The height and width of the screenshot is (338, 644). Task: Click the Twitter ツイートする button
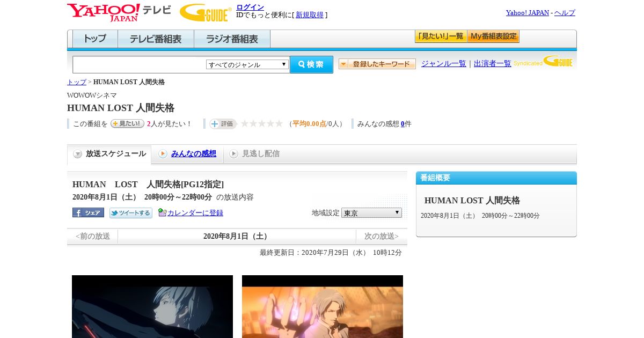click(x=131, y=213)
